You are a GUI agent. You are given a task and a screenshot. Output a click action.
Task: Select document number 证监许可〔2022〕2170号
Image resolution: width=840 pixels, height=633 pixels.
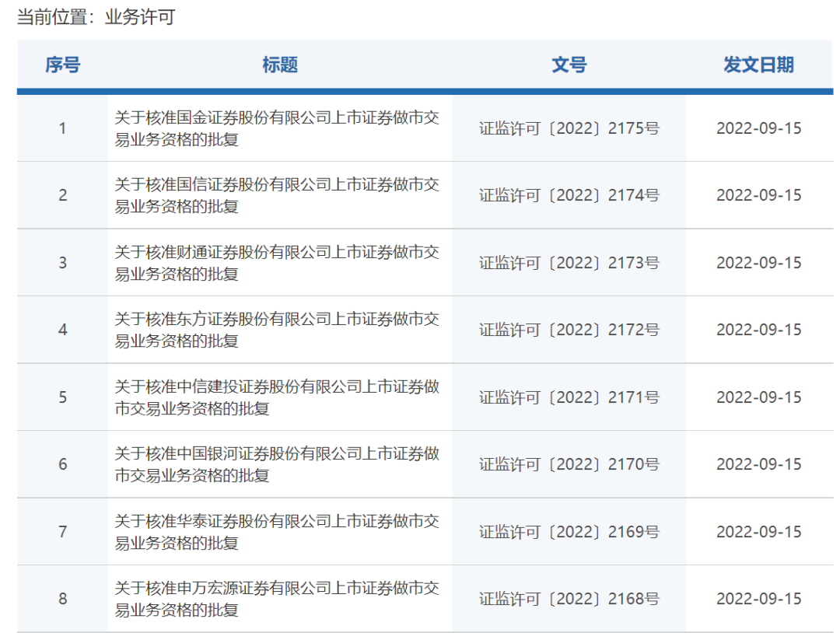coord(569,464)
